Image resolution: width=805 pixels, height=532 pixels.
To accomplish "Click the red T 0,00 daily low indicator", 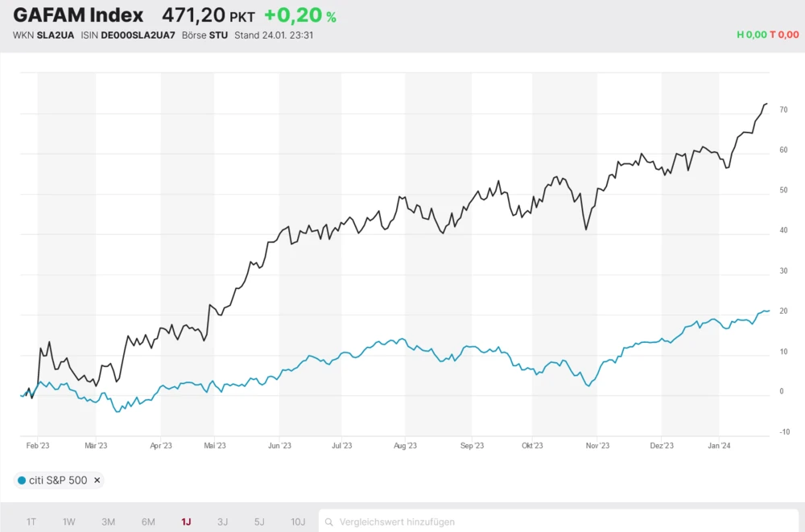I will (x=785, y=35).
